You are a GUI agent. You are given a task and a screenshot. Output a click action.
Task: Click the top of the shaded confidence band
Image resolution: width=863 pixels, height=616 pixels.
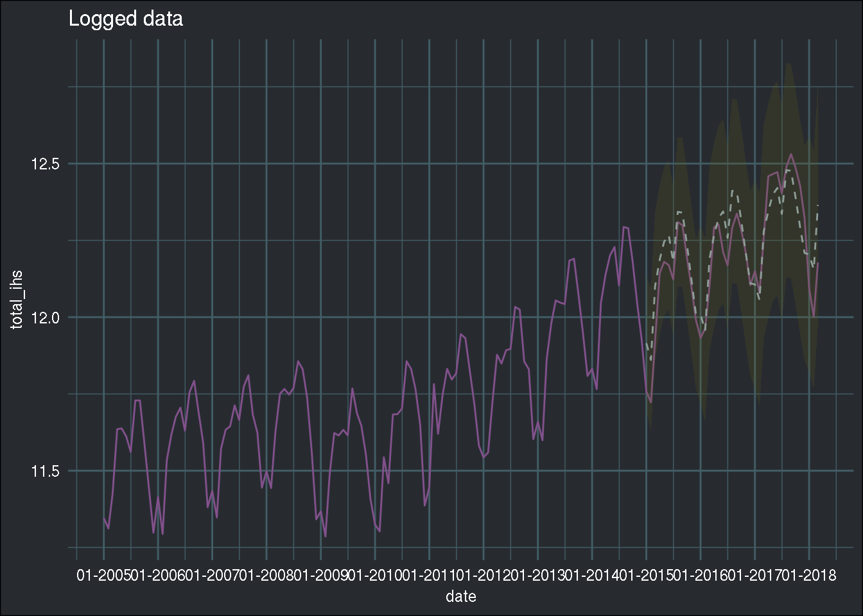point(789,64)
